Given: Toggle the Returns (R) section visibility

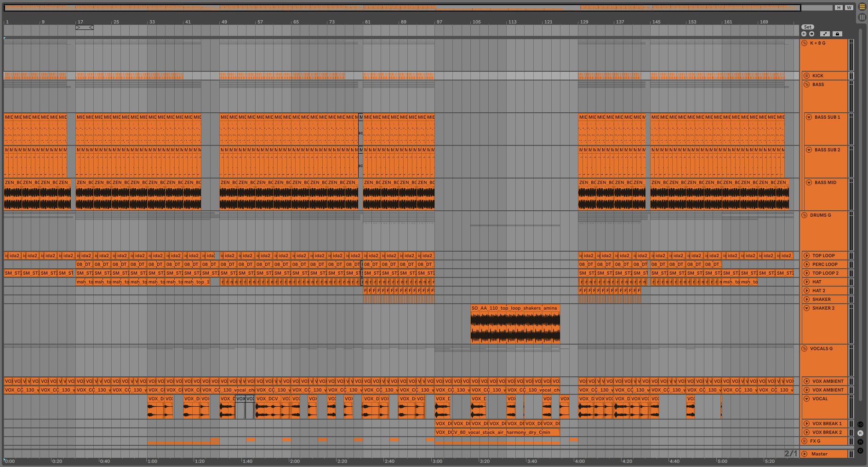Looking at the screenshot, I should pyautogui.click(x=860, y=433).
